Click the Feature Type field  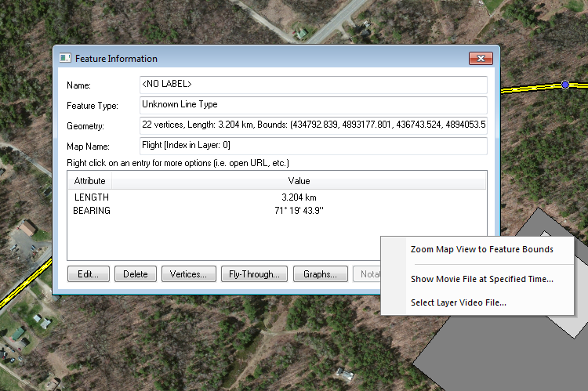coord(313,105)
